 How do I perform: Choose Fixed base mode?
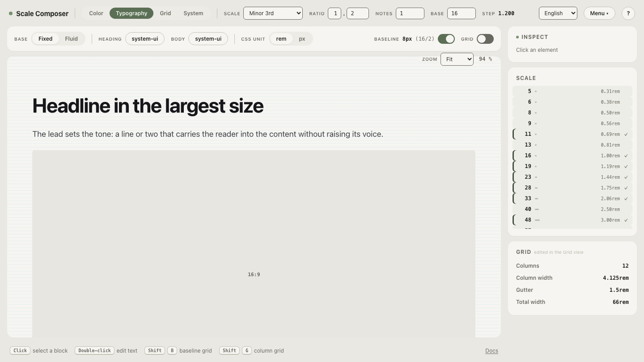point(45,39)
